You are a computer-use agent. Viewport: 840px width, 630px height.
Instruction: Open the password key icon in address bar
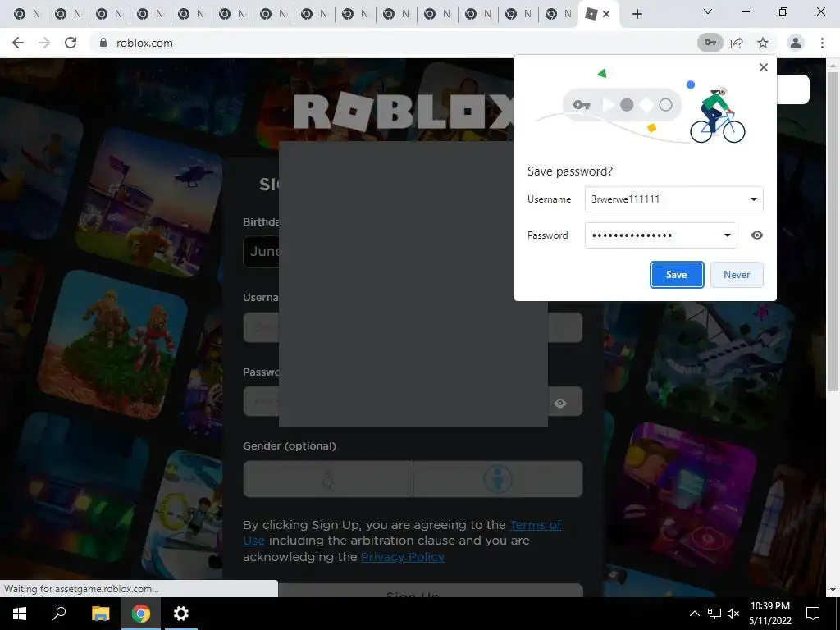click(x=710, y=43)
